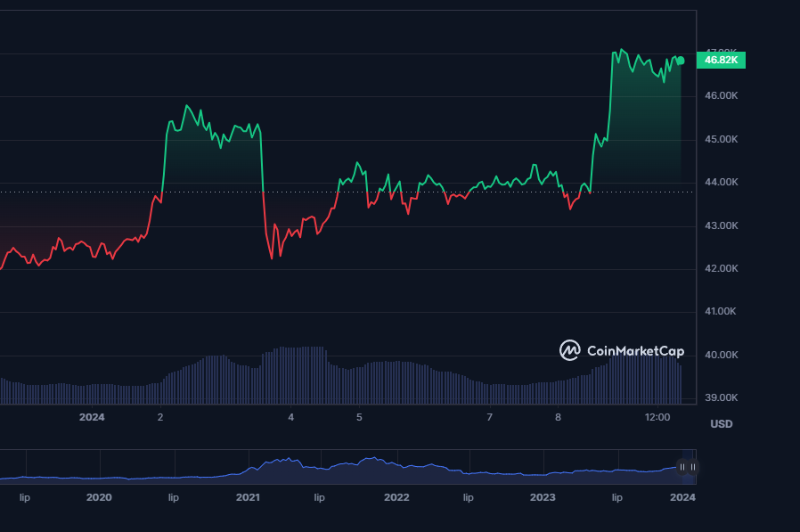This screenshot has height=532, width=800.
Task: Click the 46.00K price axis label
Action: [722, 95]
